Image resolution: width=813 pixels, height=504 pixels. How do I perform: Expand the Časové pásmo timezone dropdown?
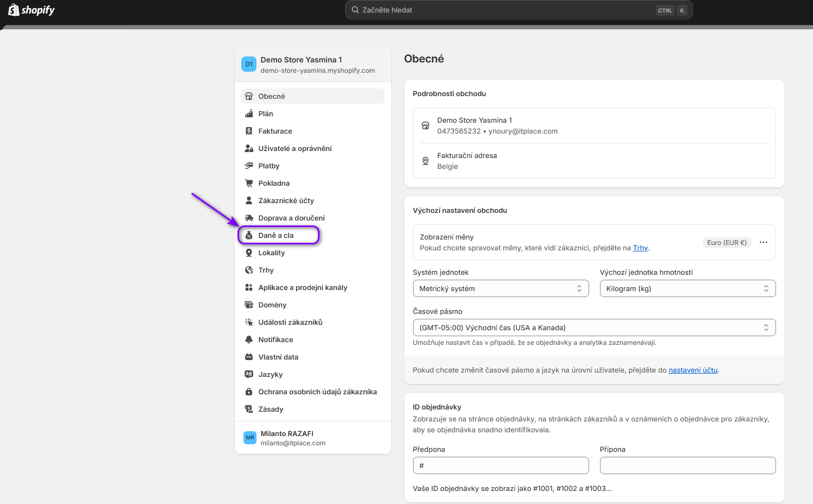(x=594, y=327)
